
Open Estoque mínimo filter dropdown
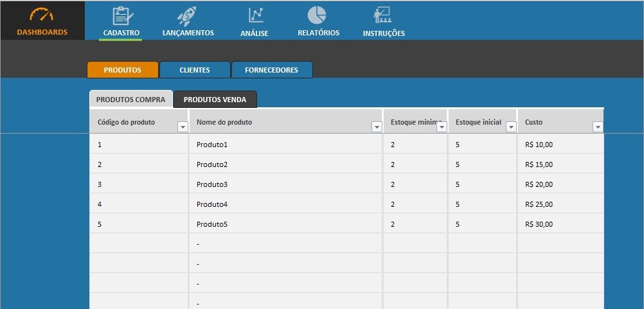point(442,127)
